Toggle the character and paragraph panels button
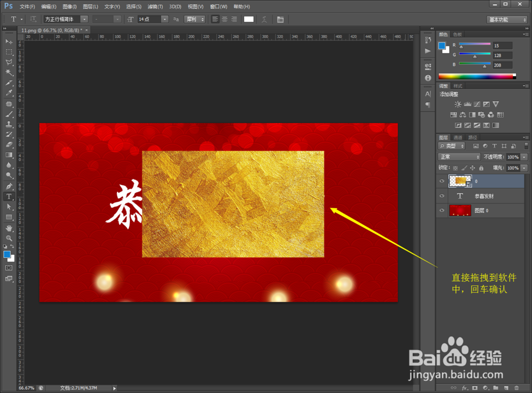The width and height of the screenshot is (532, 393). [x=280, y=19]
